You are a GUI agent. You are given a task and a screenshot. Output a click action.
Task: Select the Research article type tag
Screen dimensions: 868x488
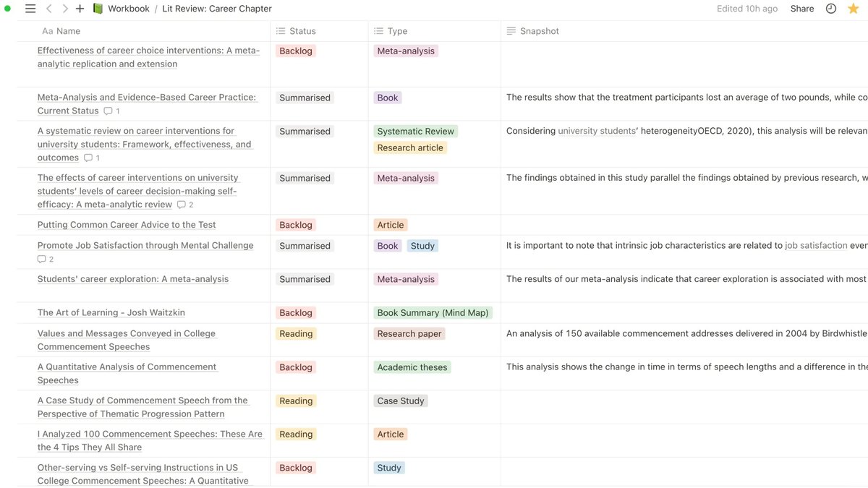pyautogui.click(x=411, y=147)
